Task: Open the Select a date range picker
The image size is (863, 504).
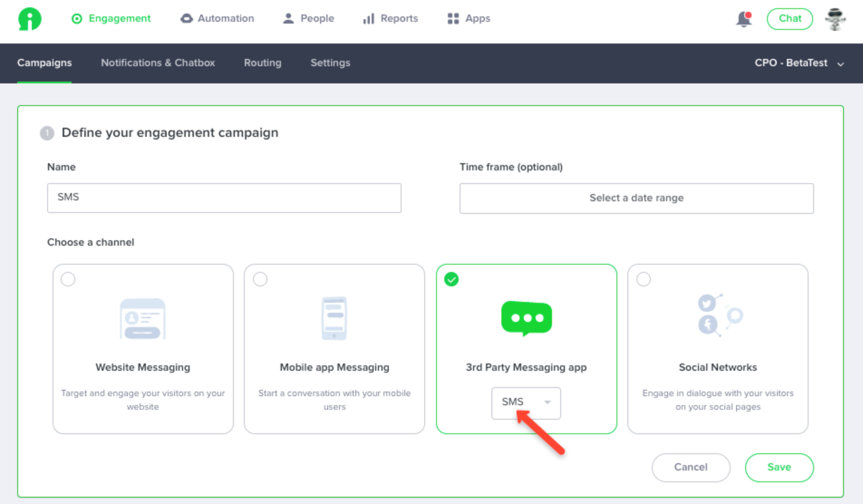Action: click(636, 198)
